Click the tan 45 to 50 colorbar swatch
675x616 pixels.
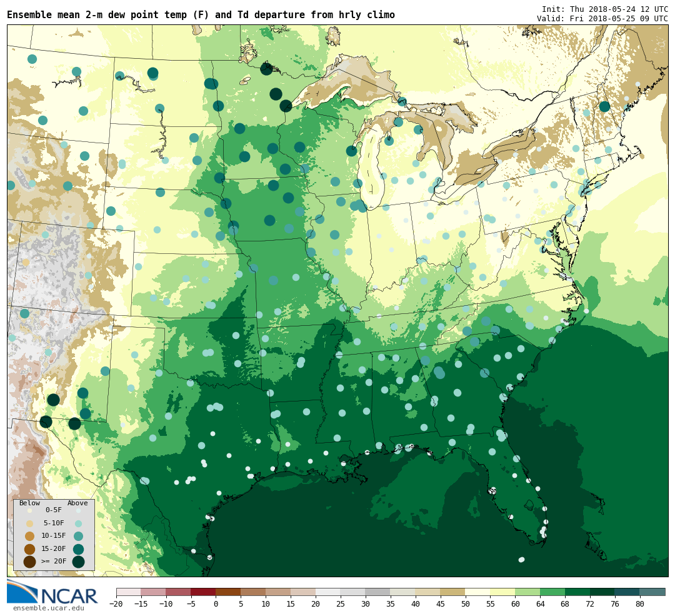tap(452, 592)
